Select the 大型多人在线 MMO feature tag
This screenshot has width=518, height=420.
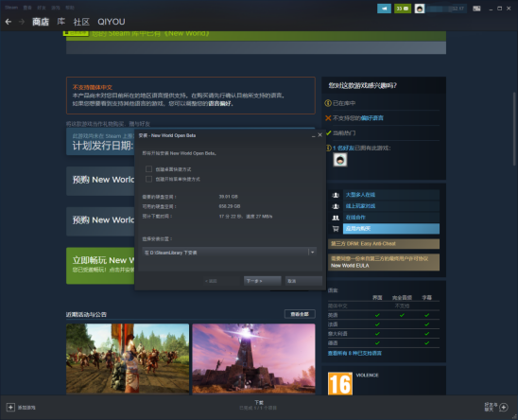[x=391, y=195]
